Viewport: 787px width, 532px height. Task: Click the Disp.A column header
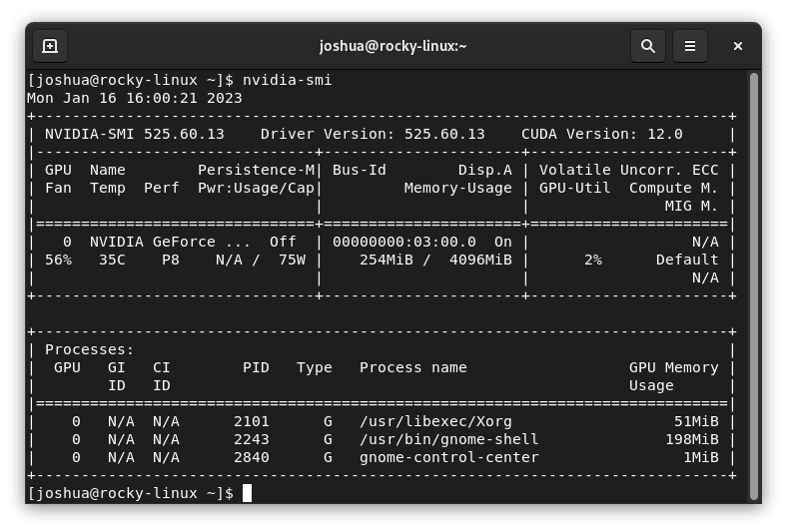(484, 170)
